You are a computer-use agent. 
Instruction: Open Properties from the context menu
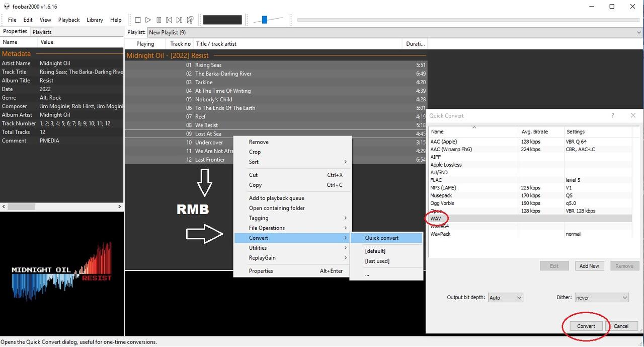point(292,271)
